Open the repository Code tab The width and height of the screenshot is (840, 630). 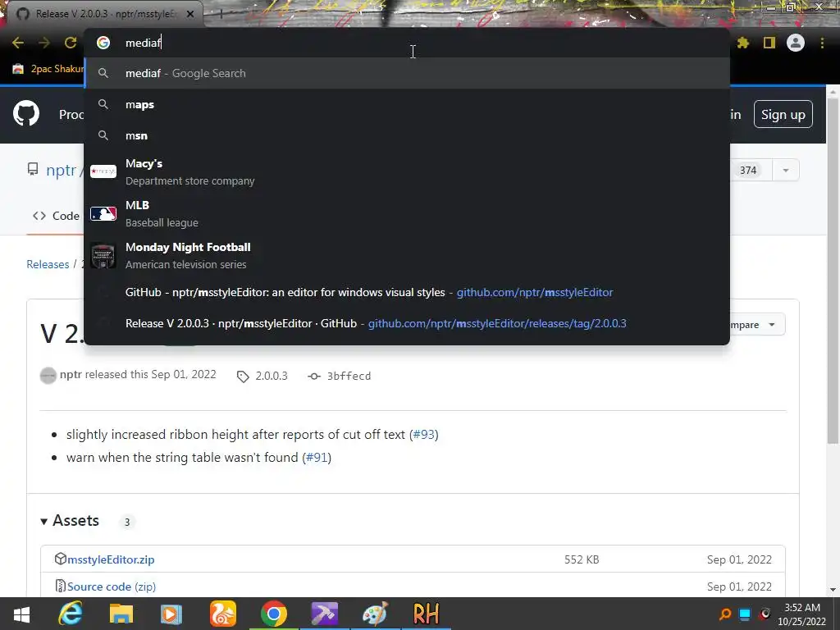pyautogui.click(x=56, y=216)
